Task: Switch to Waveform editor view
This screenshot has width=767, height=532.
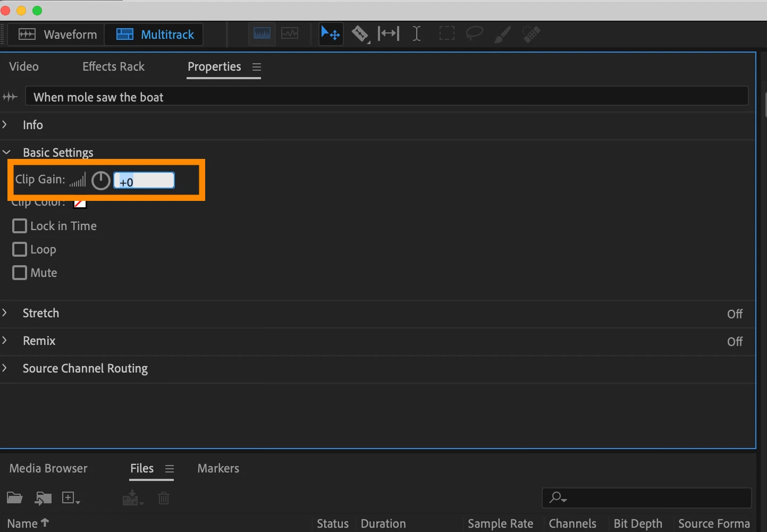Action: [x=57, y=35]
